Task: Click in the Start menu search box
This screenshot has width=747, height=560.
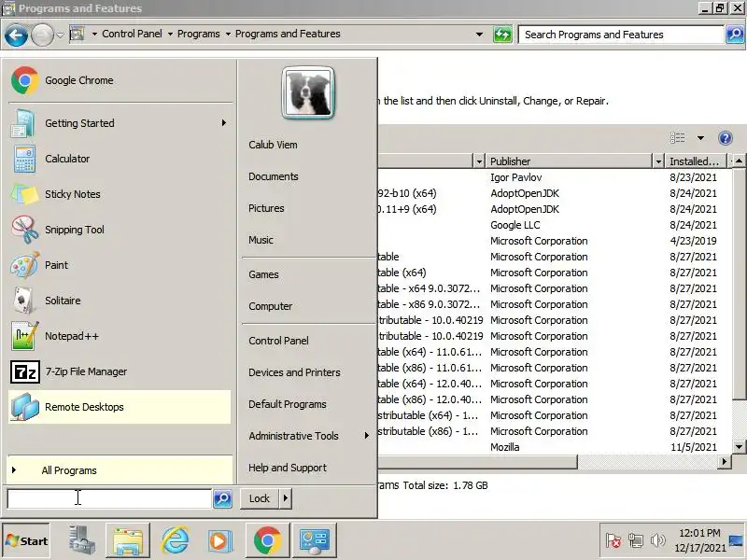Action: point(109,498)
